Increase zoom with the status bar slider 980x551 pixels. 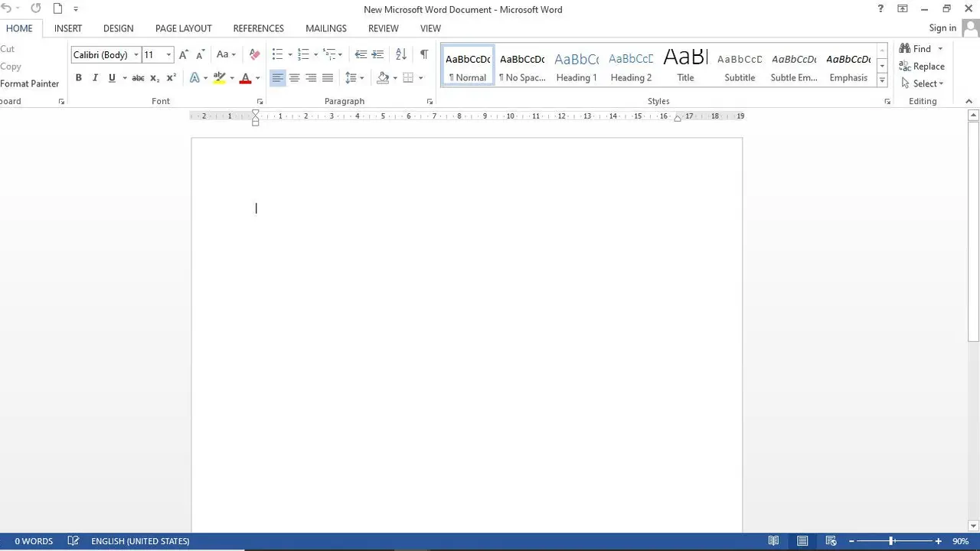(938, 541)
